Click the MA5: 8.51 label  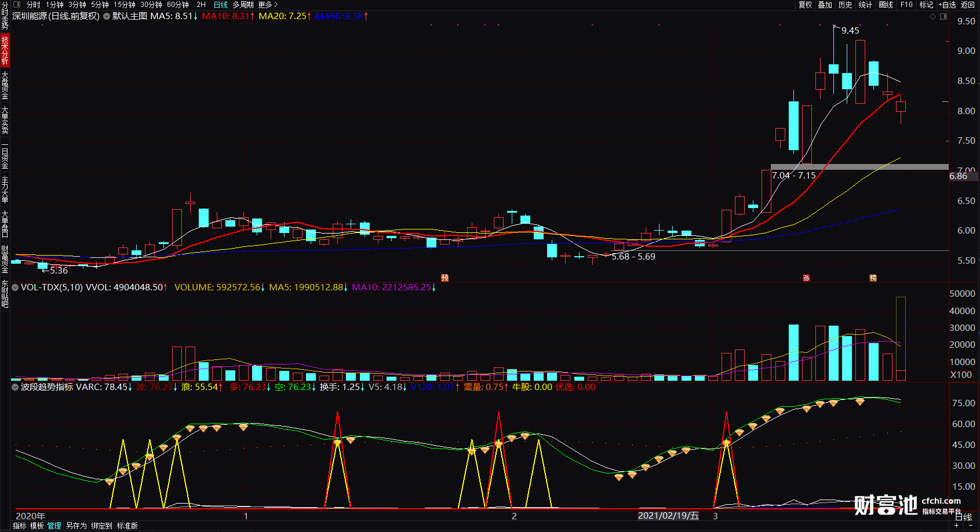pyautogui.click(x=174, y=16)
